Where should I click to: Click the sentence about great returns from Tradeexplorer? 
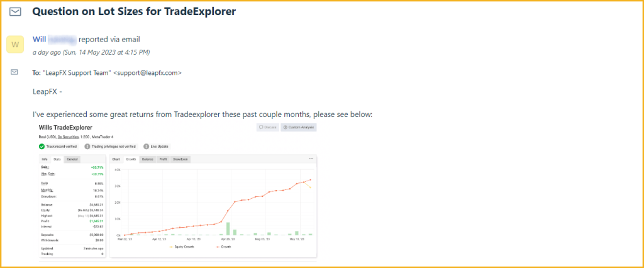pyautogui.click(x=202, y=114)
